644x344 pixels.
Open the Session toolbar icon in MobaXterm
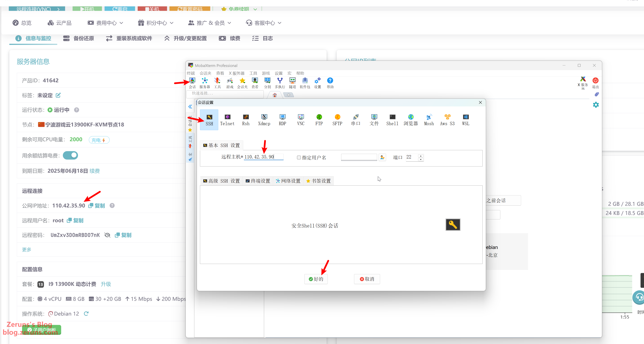pos(192,83)
